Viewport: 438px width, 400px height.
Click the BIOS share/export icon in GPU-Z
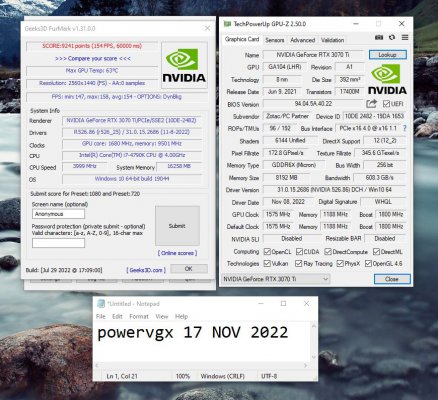click(x=371, y=104)
